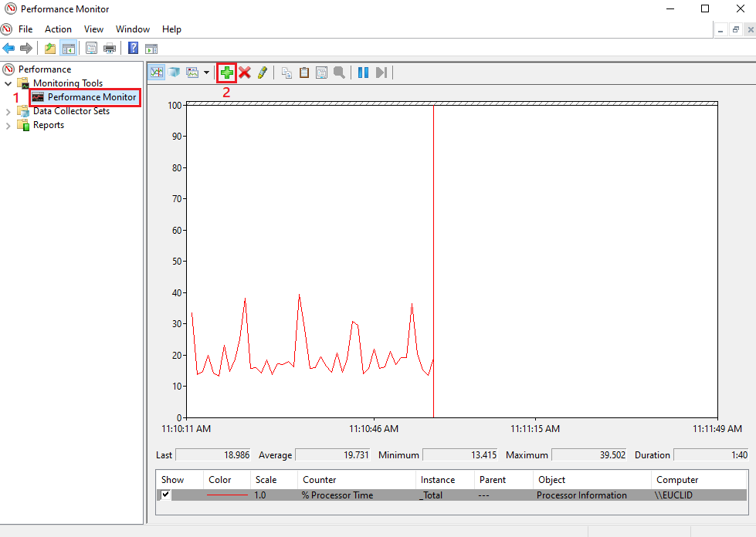Select Data Collector Sets in tree

(x=71, y=111)
